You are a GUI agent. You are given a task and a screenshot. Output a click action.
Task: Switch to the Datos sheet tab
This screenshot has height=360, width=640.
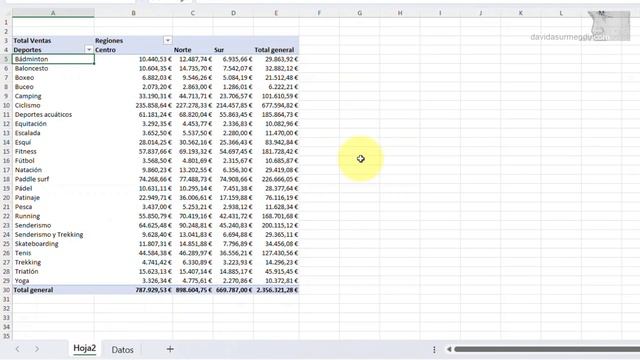click(x=122, y=349)
